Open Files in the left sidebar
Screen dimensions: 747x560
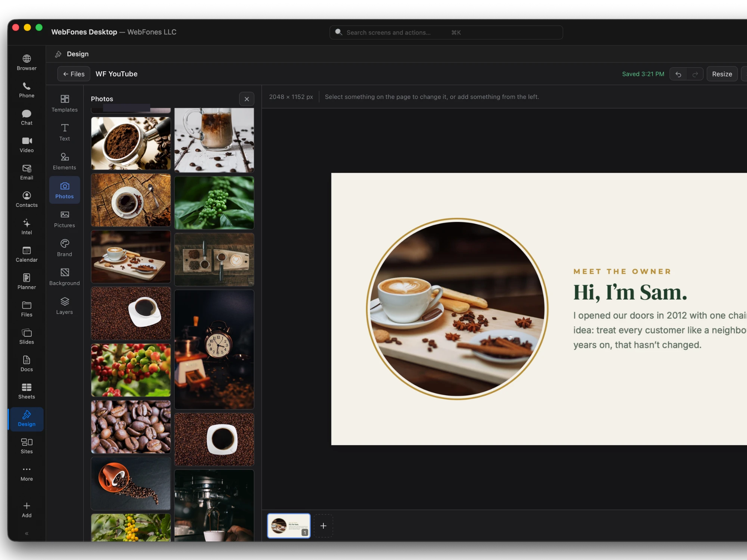(x=27, y=309)
